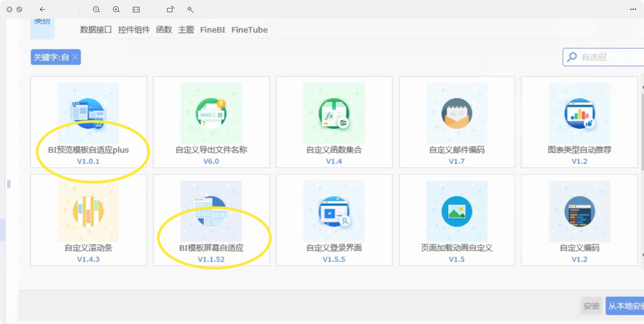Open the 自定义函数集合 plugin icon
644x324 pixels.
[x=334, y=113]
